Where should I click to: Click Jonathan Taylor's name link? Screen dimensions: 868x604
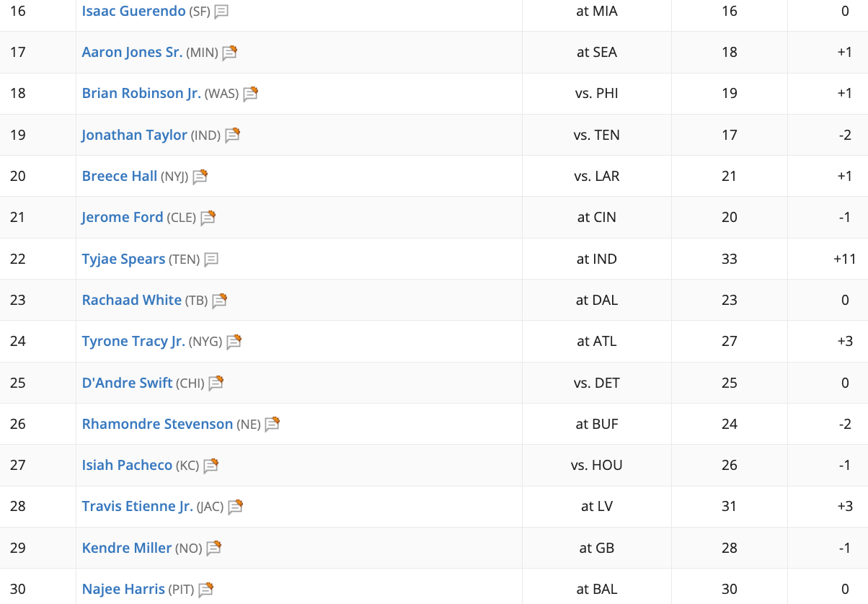tap(134, 135)
